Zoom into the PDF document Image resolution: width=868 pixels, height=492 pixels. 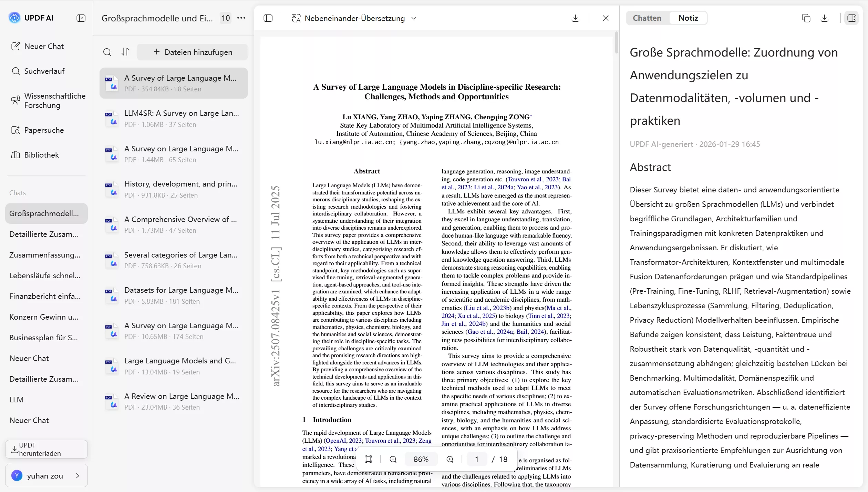point(449,459)
